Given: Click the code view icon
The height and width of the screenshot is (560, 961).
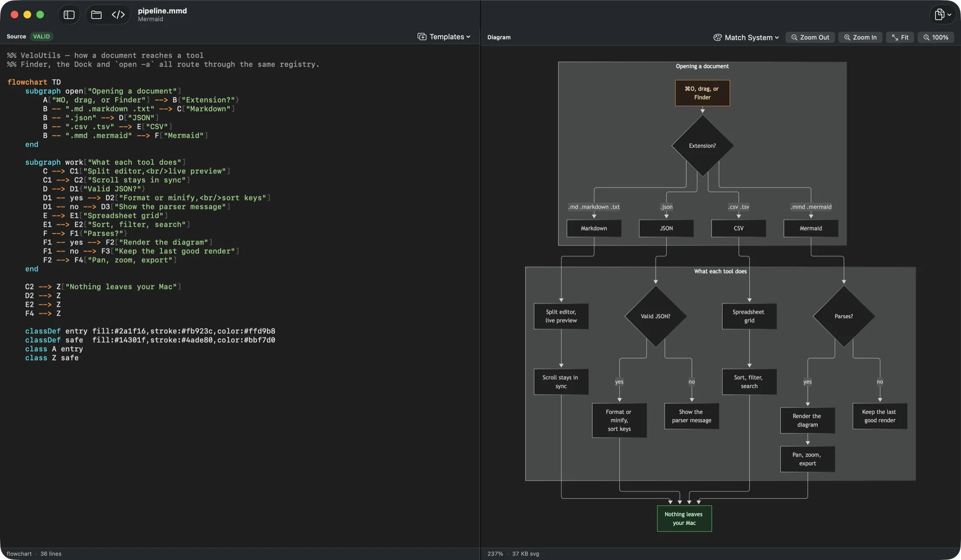Looking at the screenshot, I should 118,15.
